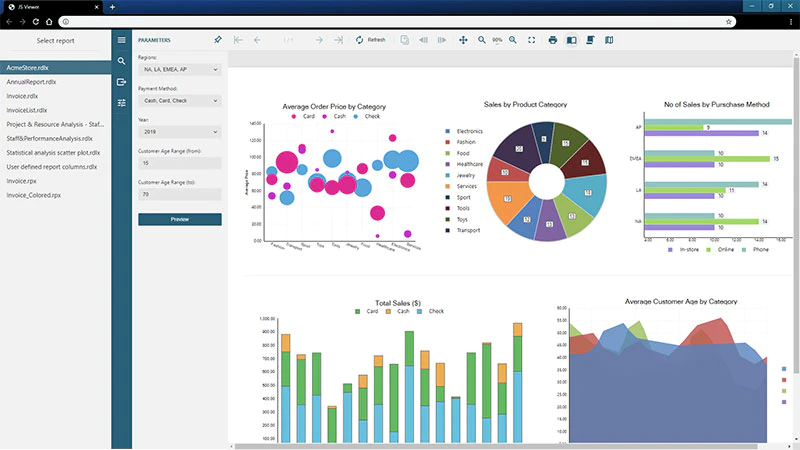Click the print icon in toolbar
The image size is (800, 450).
[x=553, y=40]
